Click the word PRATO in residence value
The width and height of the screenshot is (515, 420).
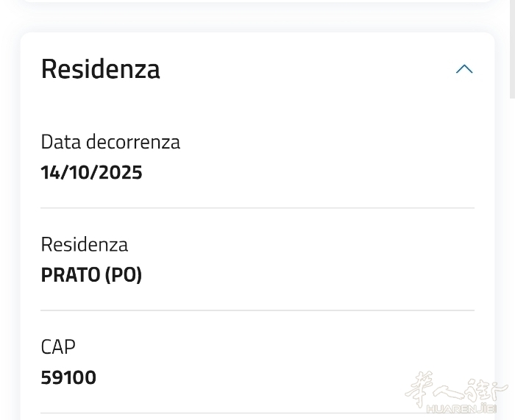point(71,275)
